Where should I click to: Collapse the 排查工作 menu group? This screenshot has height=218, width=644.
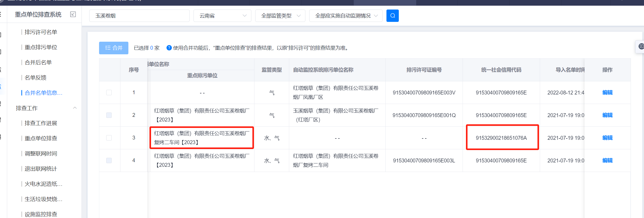tap(75, 108)
